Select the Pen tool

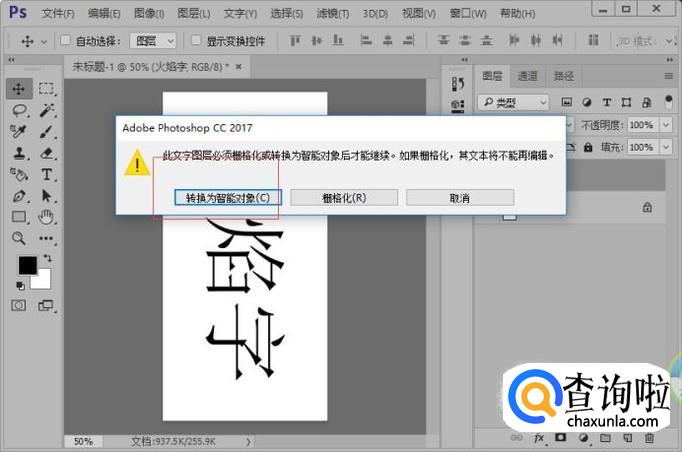coord(19,196)
